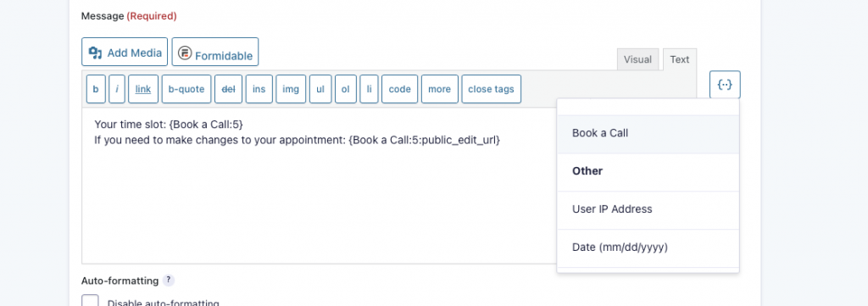Toggle bold with the b button
The height and width of the screenshot is (306, 868).
tap(96, 89)
